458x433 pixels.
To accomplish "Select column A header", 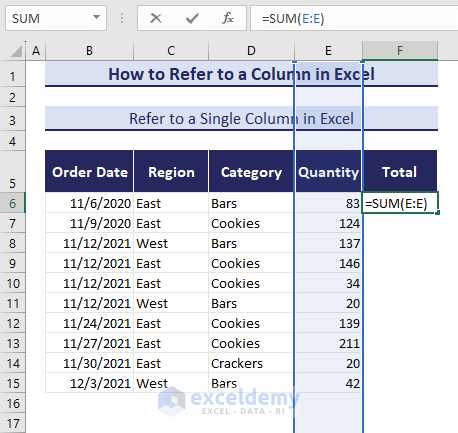I will tap(36, 51).
